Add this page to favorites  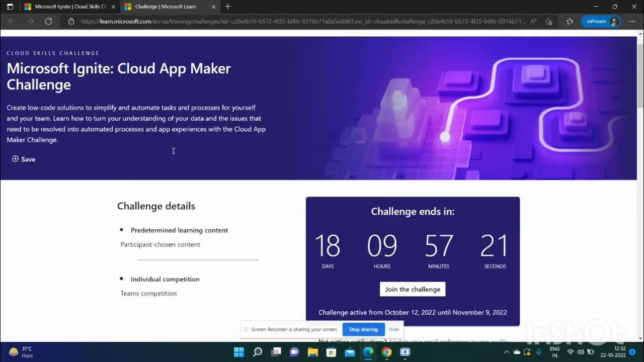[548, 21]
